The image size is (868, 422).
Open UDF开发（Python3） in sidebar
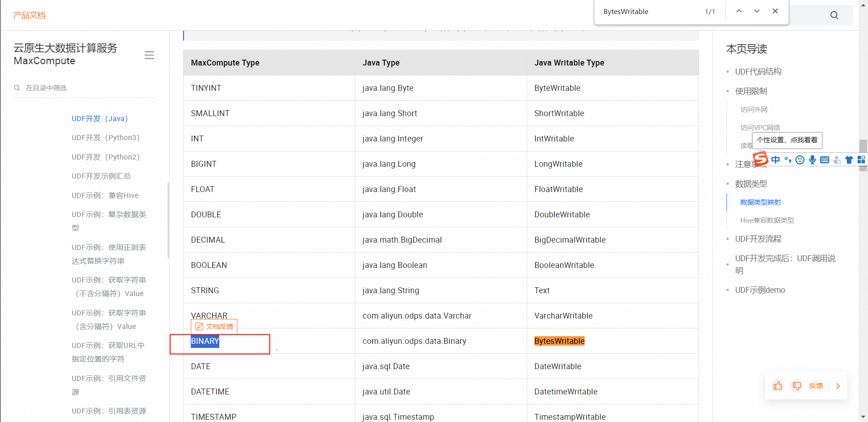(106, 137)
